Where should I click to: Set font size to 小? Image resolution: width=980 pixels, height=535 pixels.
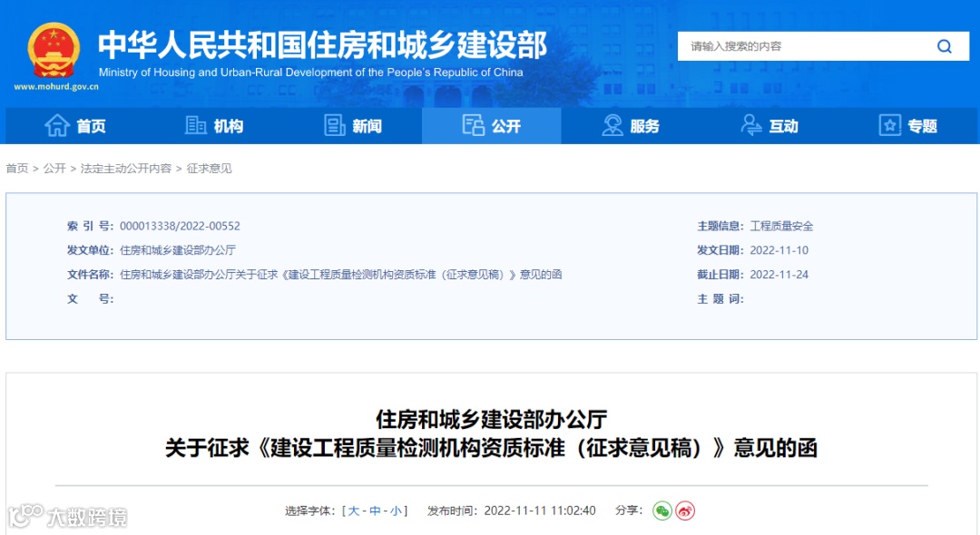pos(397,511)
